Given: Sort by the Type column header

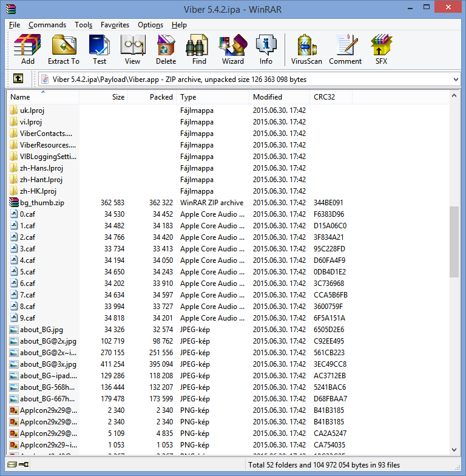Looking at the screenshot, I should [x=212, y=97].
